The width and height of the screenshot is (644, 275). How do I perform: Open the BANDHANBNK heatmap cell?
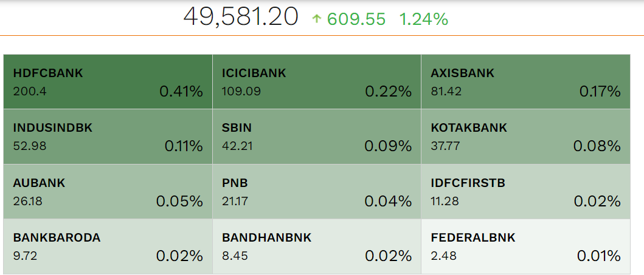click(x=317, y=246)
